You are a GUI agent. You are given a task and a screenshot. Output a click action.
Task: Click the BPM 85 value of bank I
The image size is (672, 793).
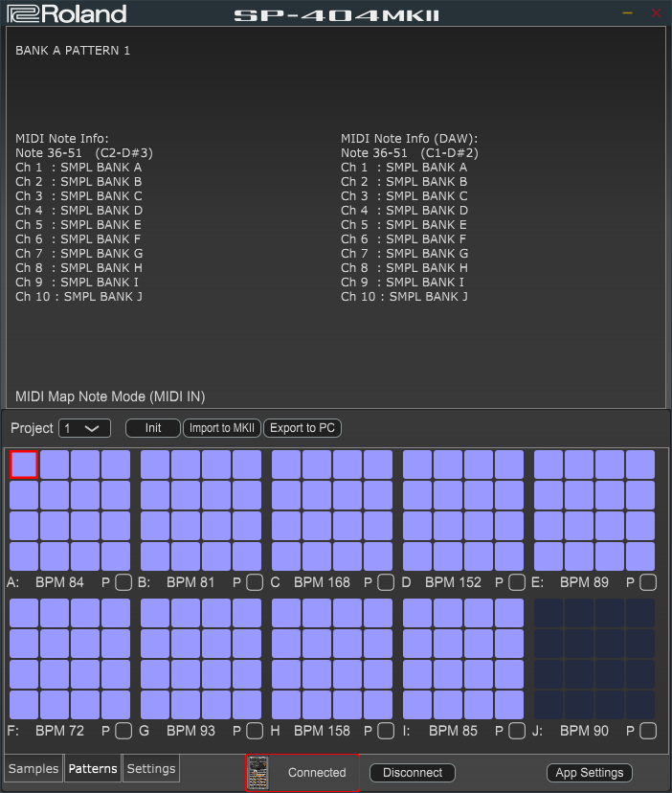point(453,731)
